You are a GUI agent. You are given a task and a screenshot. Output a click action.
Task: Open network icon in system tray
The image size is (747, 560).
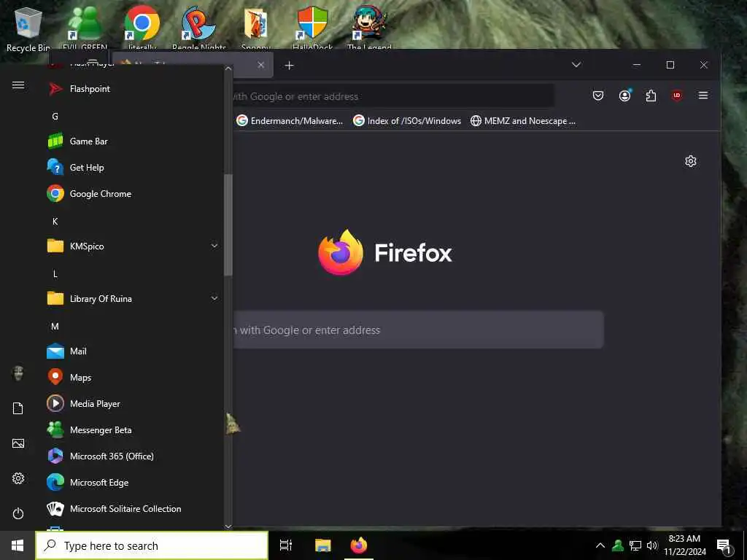tap(635, 545)
